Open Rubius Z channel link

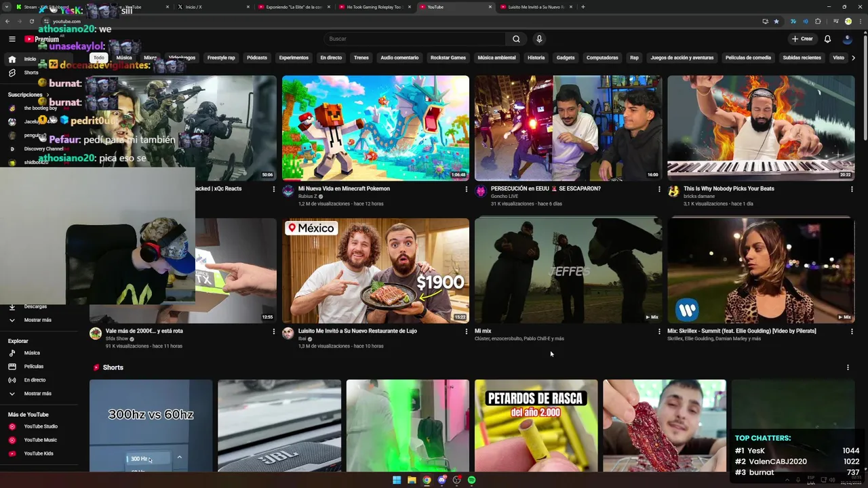click(307, 197)
